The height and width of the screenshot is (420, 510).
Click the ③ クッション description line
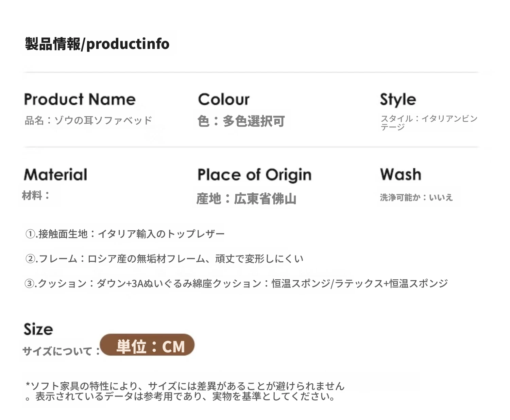tap(237, 283)
